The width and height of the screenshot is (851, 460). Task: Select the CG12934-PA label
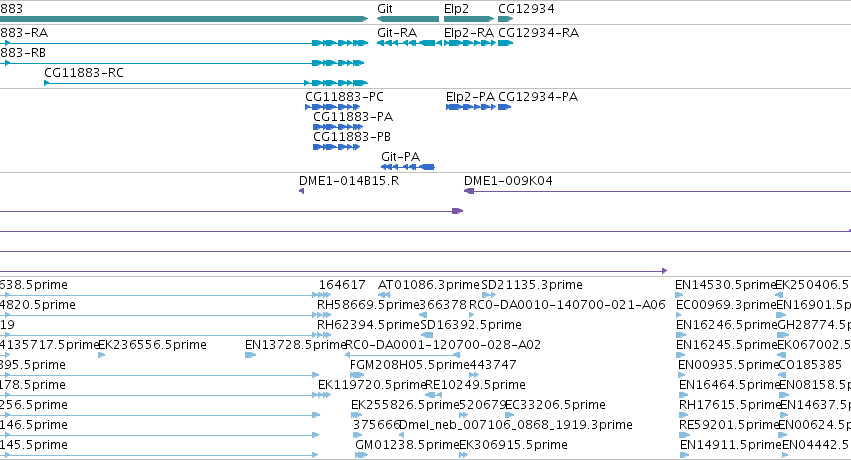[538, 97]
